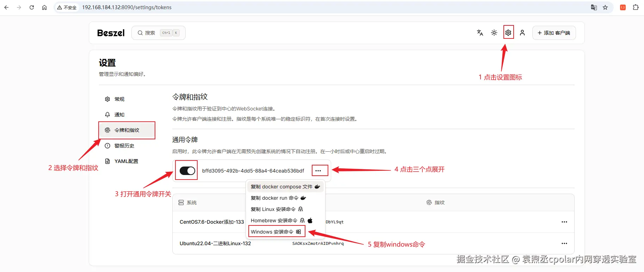Toggle light/dark theme sun icon
Screen dimensions: 644x272
coord(494,33)
